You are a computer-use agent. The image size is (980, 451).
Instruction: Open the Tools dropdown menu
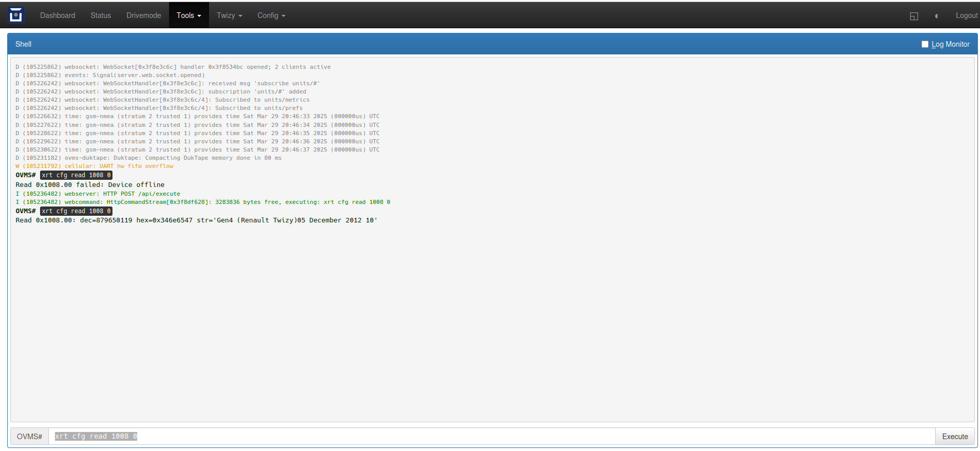(189, 15)
